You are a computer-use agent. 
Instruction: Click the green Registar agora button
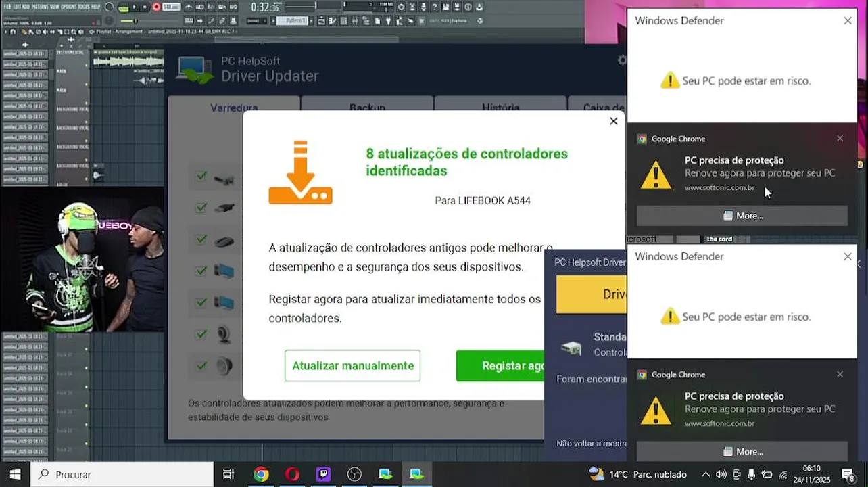[x=500, y=365]
